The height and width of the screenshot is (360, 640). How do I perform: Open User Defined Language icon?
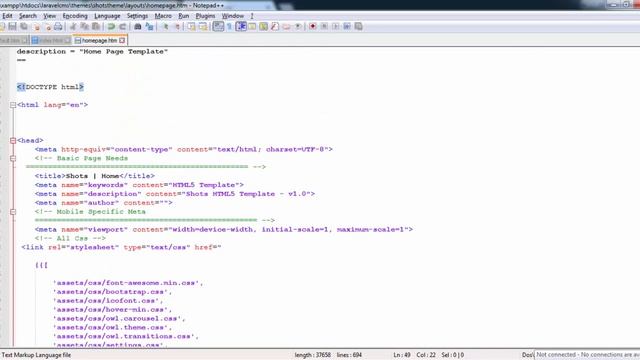pyautogui.click(x=252, y=27)
